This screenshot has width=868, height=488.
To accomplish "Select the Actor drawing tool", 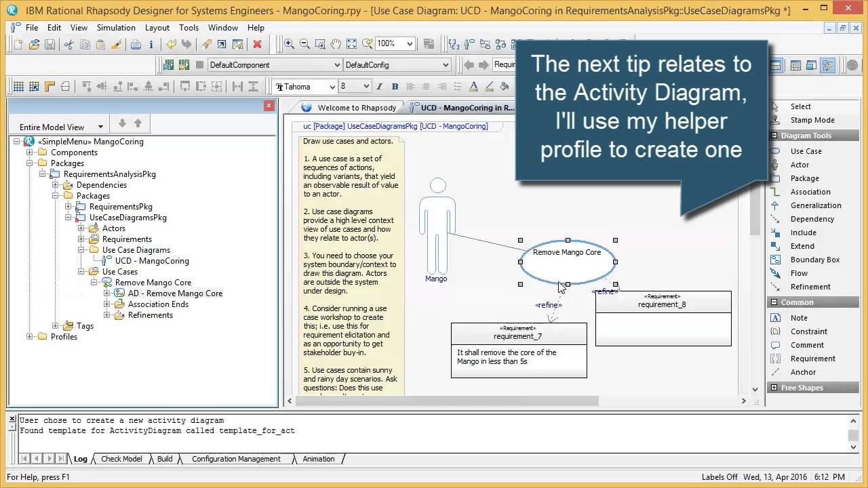I will (800, 165).
